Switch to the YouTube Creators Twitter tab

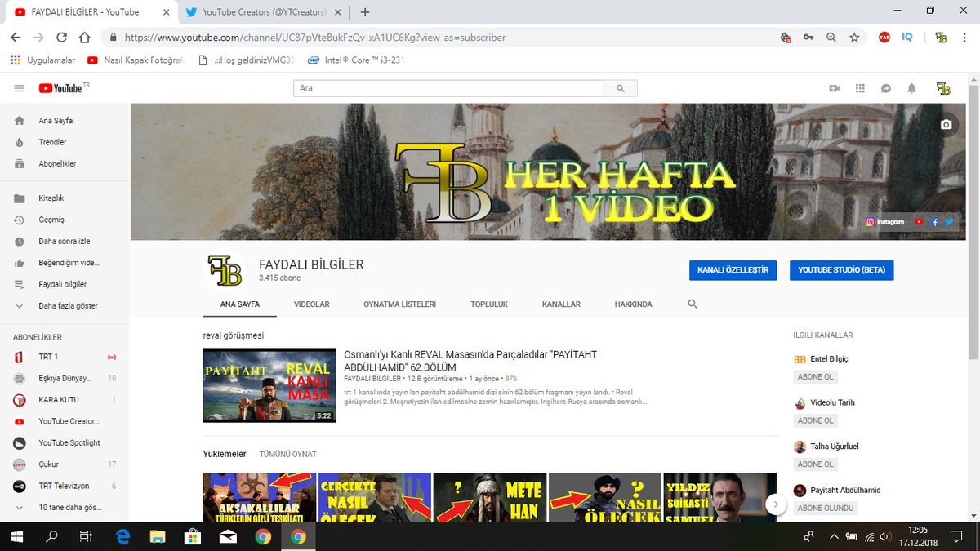point(261,12)
